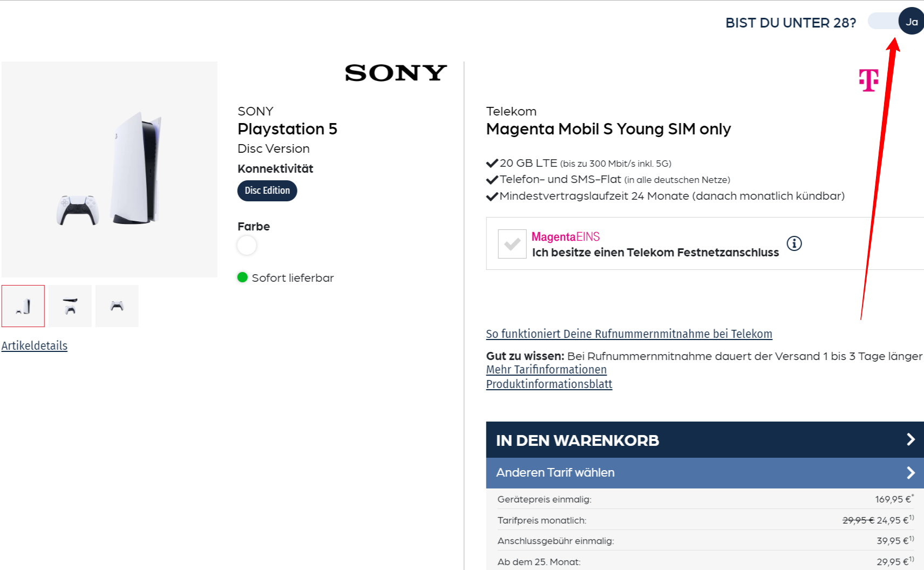Click the 'Sofort lieferbar' availability text
924x570 pixels.
click(x=293, y=278)
